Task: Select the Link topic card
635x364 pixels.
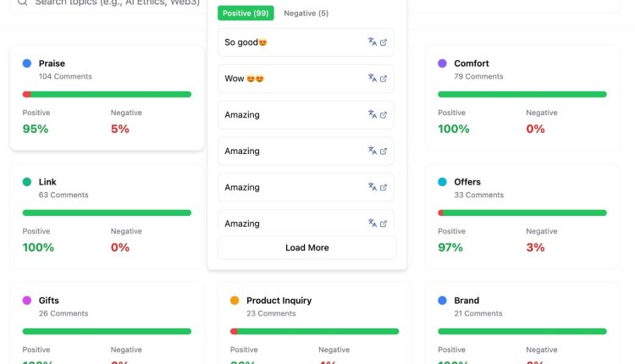Action: coord(107,216)
